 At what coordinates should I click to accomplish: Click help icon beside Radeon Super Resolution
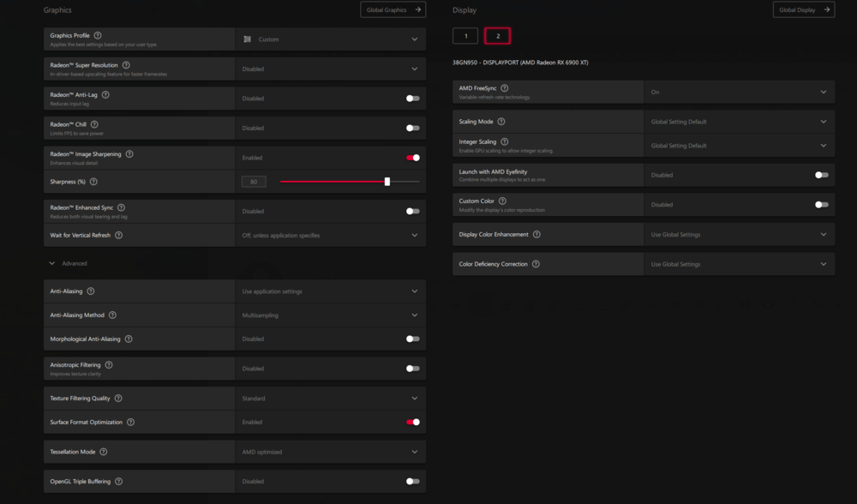126,65
